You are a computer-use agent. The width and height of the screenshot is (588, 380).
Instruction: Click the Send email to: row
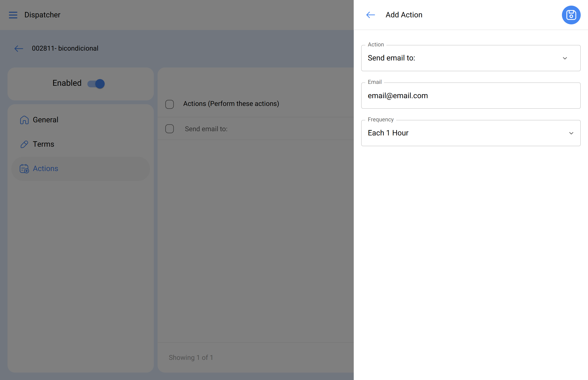206,129
